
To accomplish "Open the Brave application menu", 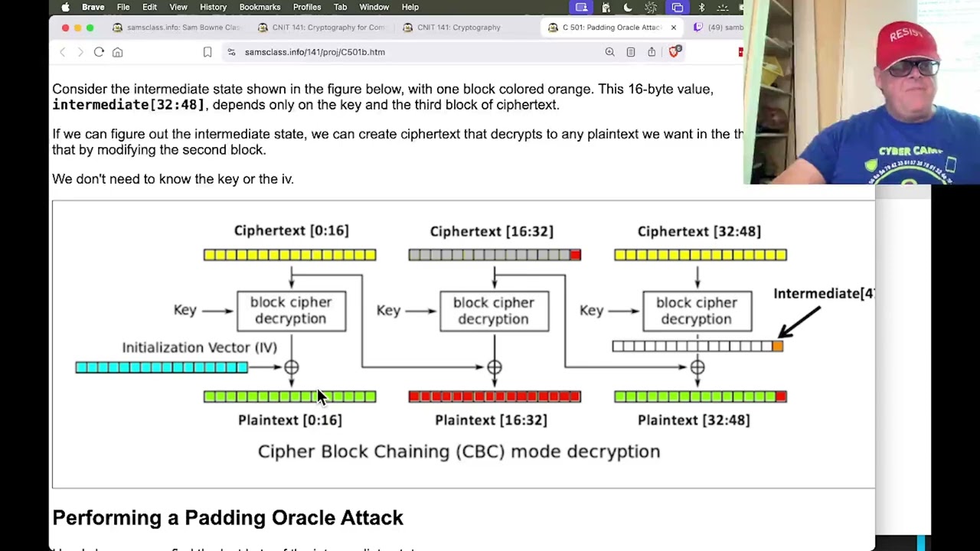I will click(93, 8).
